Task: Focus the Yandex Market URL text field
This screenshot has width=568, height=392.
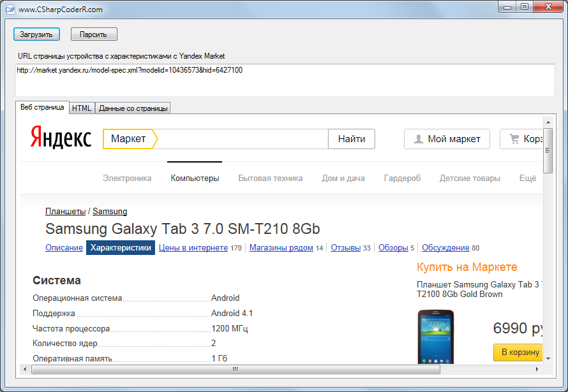Action: (x=285, y=80)
